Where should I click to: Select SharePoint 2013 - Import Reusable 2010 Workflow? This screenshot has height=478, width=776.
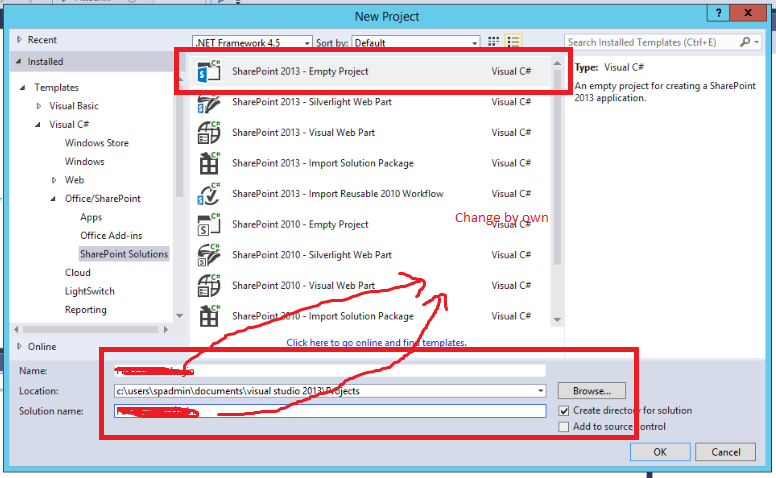[x=370, y=194]
